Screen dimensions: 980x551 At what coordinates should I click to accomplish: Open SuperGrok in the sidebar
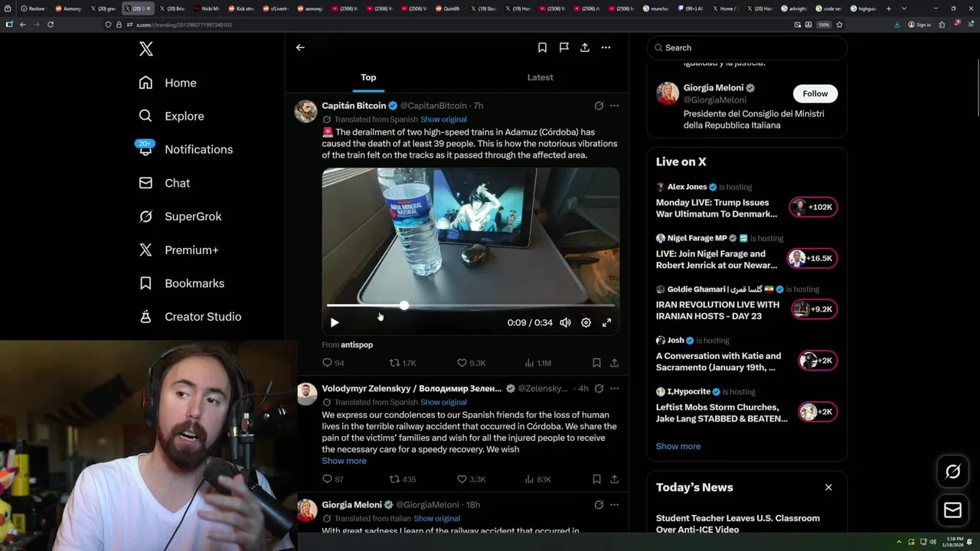(180, 217)
